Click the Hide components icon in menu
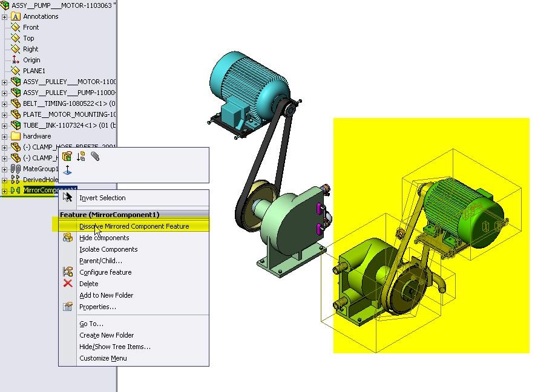This screenshot has width=558, height=392. 68,237
